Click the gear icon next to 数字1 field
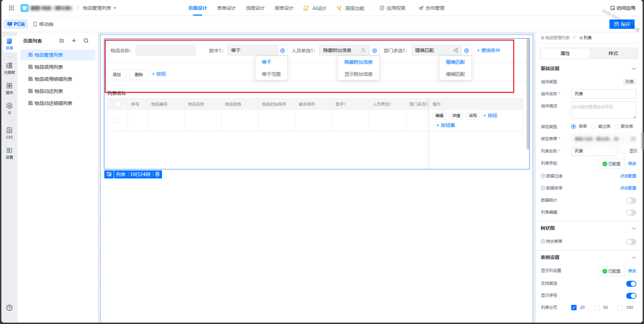Screen dimensions: 644x324 click(x=283, y=50)
